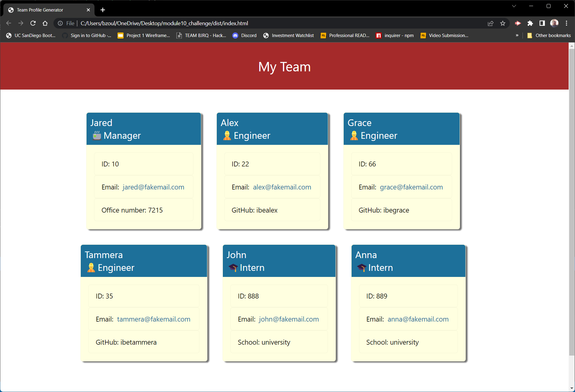Open Professional READ... bookmark
The height and width of the screenshot is (392, 575).
(x=345, y=36)
